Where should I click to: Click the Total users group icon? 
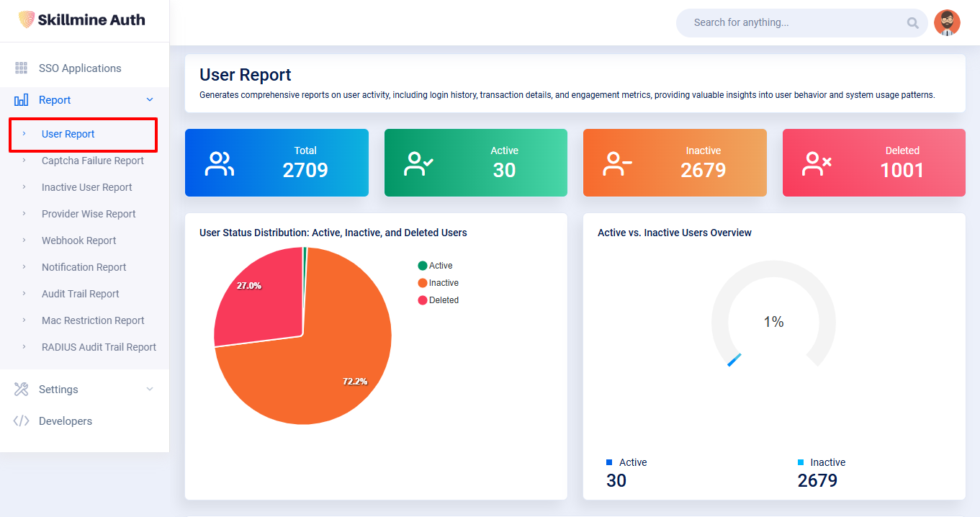click(218, 163)
